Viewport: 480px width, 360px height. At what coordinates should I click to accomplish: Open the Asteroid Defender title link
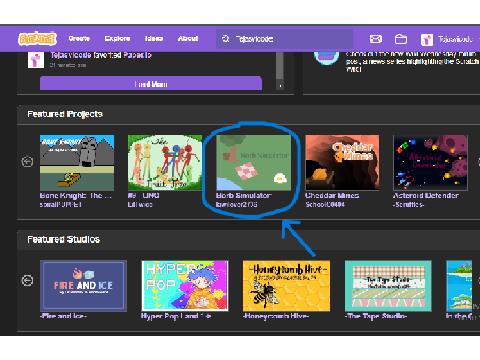(x=426, y=196)
